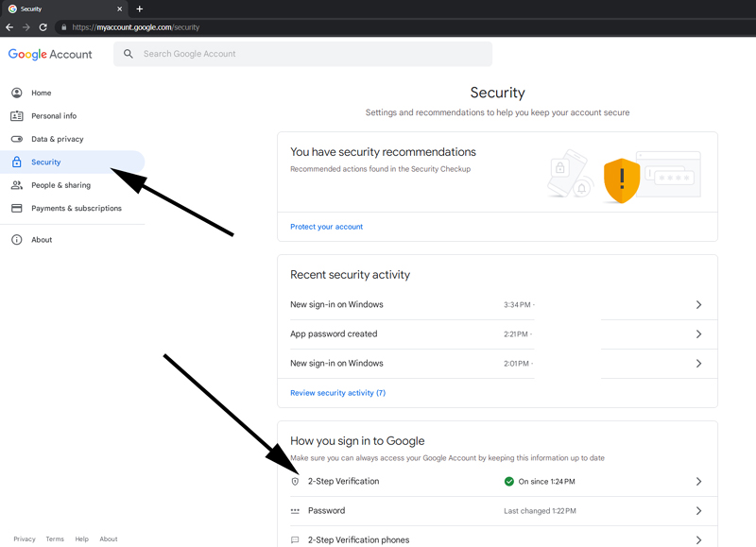This screenshot has width=756, height=547.
Task: Click the padlock icon in the address bar
Action: [63, 27]
